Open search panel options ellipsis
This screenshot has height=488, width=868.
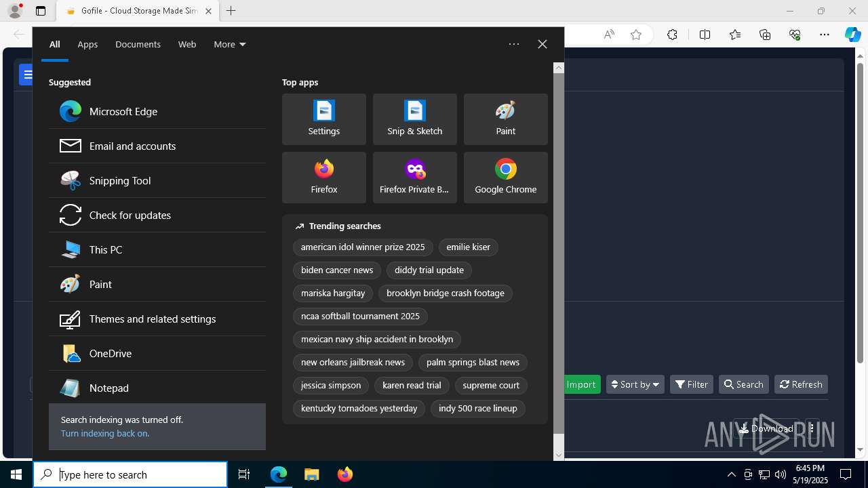click(514, 44)
